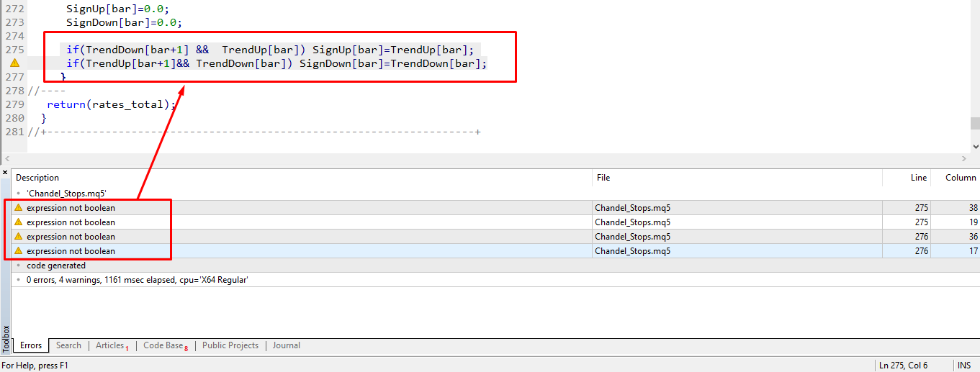Click horizontal scrollbar left arrow
The image size is (980, 372).
coord(7,158)
